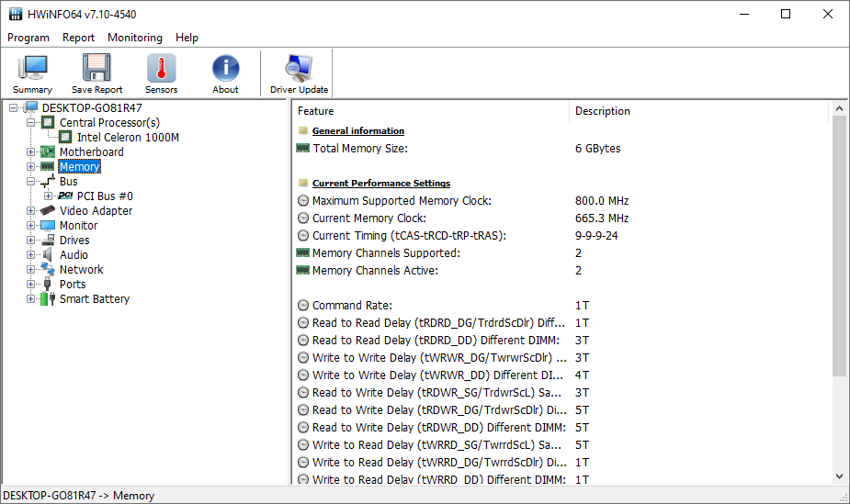
Task: Open the Program menu
Action: (x=28, y=38)
